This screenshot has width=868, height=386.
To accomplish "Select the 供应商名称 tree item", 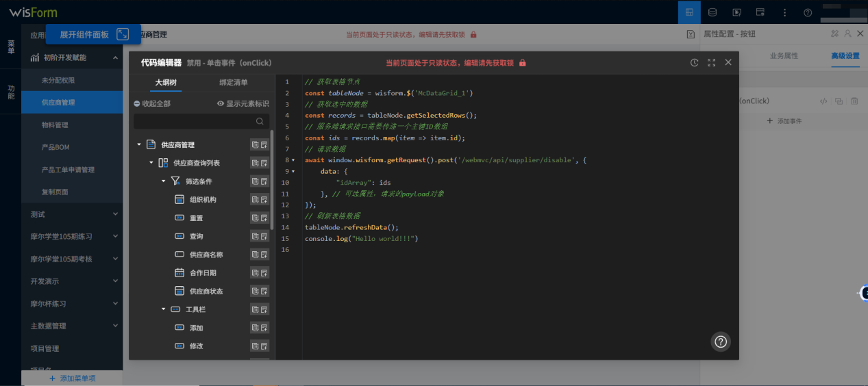I will pos(206,255).
